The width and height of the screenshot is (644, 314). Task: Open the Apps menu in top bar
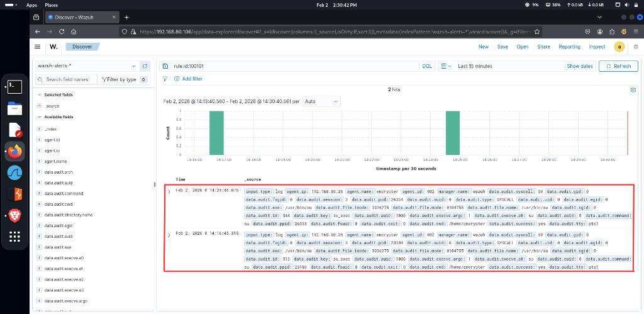[31, 5]
